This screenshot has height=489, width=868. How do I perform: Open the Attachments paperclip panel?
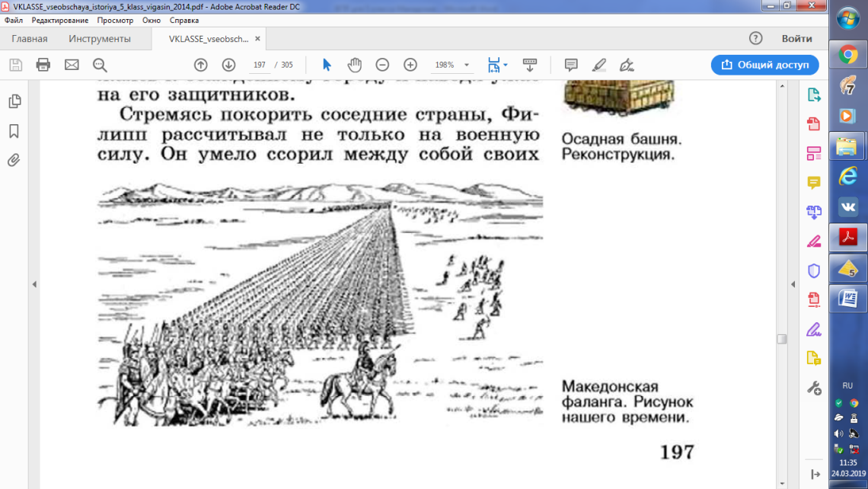click(x=14, y=161)
